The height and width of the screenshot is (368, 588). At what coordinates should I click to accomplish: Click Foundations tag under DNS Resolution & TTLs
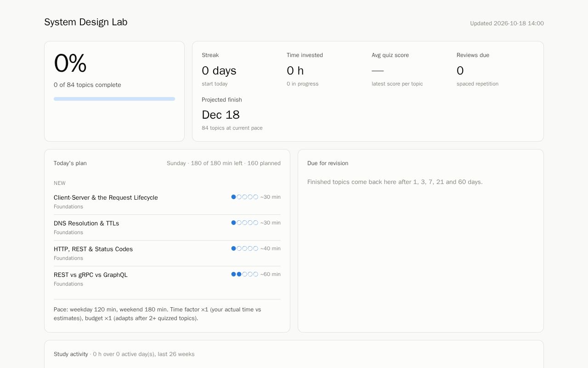pyautogui.click(x=68, y=232)
